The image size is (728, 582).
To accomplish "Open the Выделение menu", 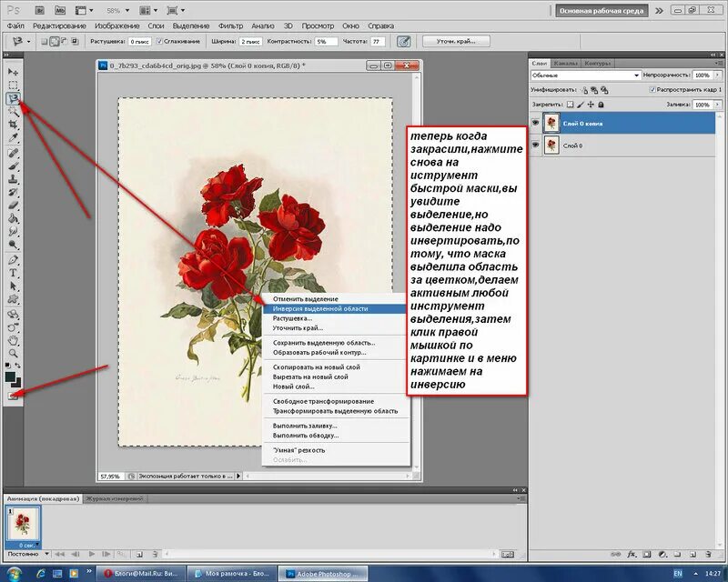I will click(191, 26).
